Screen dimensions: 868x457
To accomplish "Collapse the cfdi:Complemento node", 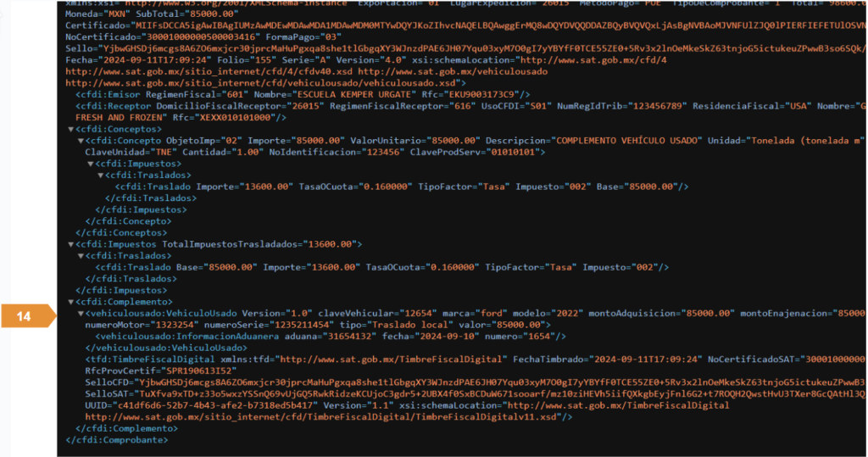I will click(x=69, y=302).
